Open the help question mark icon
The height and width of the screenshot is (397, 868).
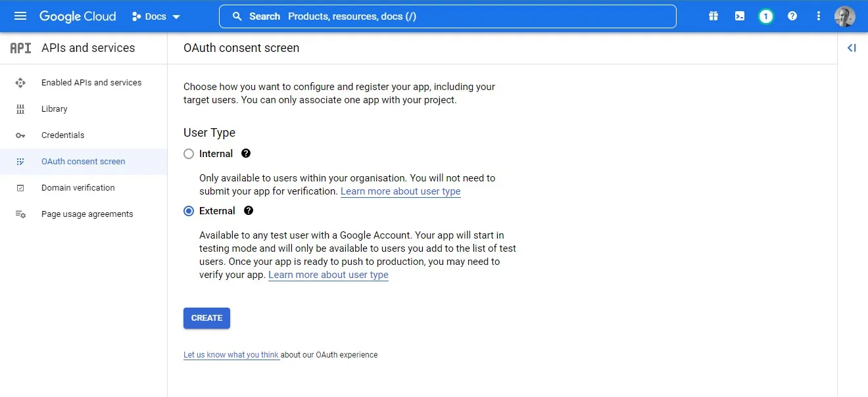click(x=792, y=15)
